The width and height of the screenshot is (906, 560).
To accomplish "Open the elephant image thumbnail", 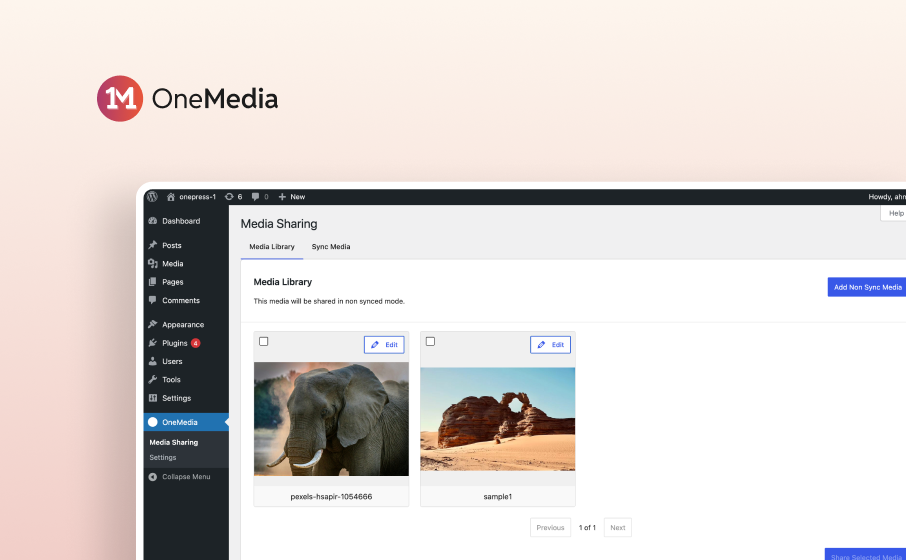I will [x=331, y=419].
